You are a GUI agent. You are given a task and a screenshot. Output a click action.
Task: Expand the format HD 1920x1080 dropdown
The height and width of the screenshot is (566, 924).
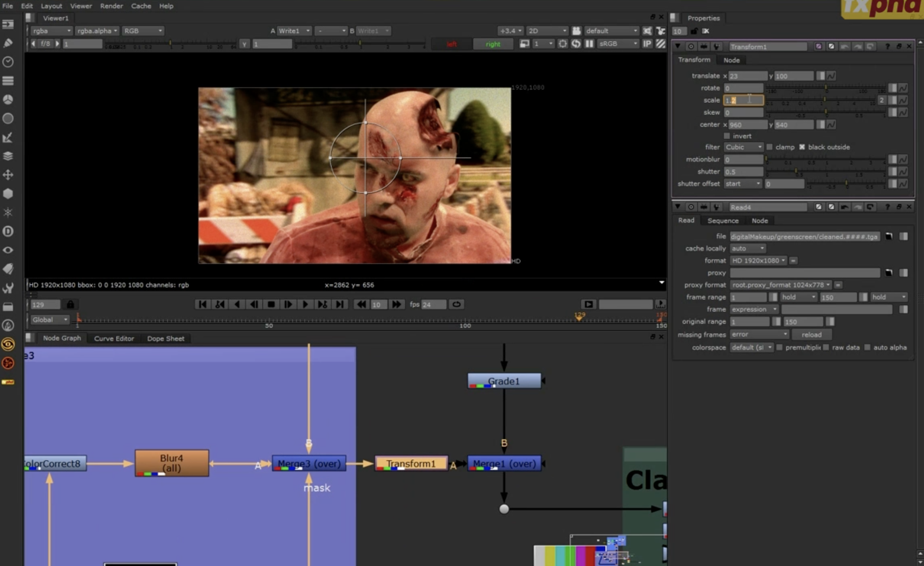tap(758, 260)
